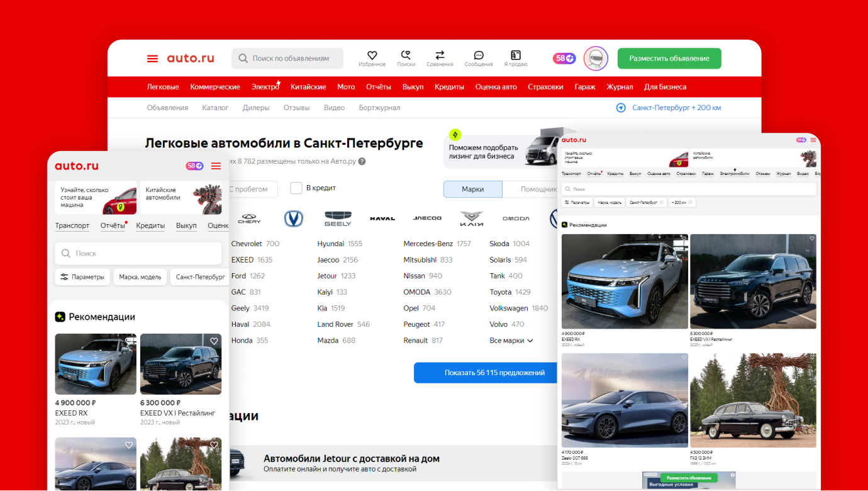Select the Kaiyi brand logo
Viewport: 868px width, 491px height.
pyautogui.click(x=472, y=218)
